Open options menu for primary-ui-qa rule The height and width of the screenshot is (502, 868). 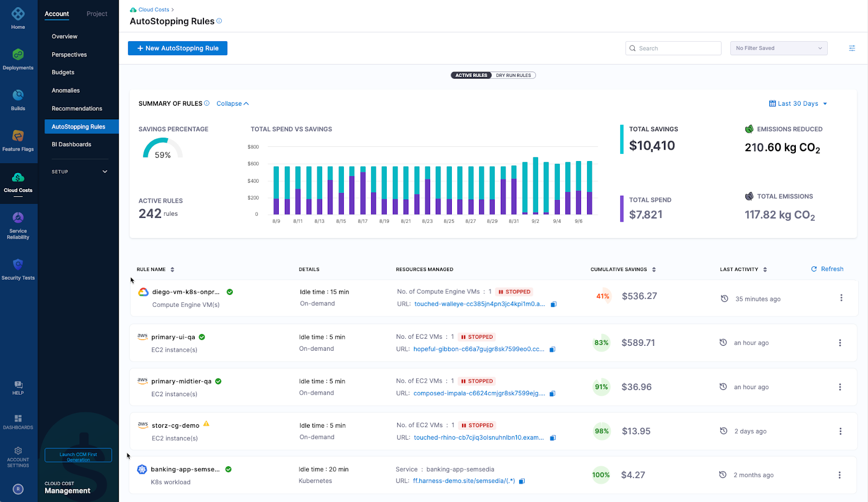coord(840,343)
